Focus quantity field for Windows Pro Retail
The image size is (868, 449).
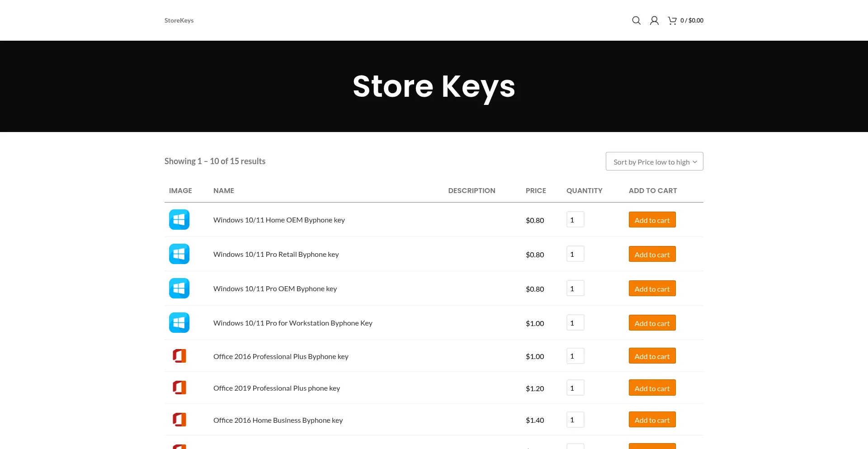coord(575,254)
